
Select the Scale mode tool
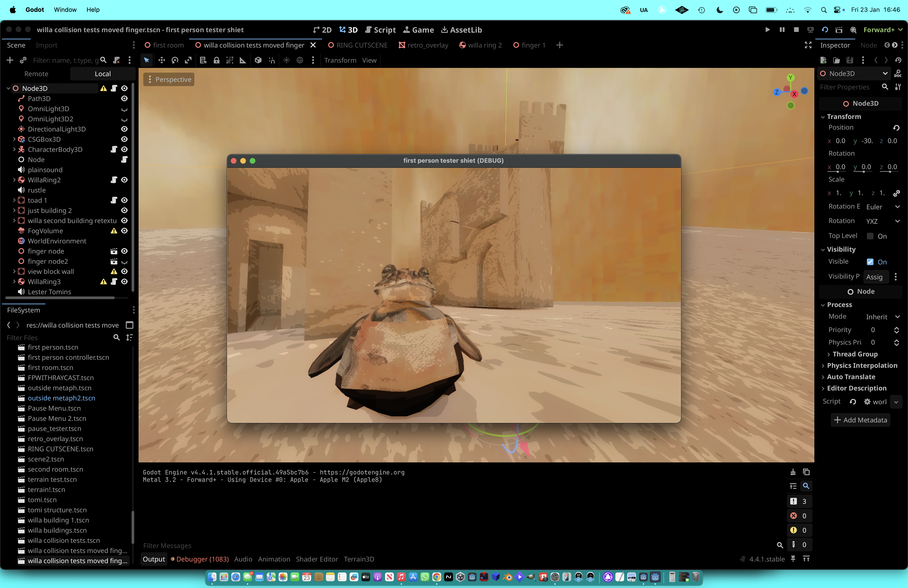tap(188, 60)
